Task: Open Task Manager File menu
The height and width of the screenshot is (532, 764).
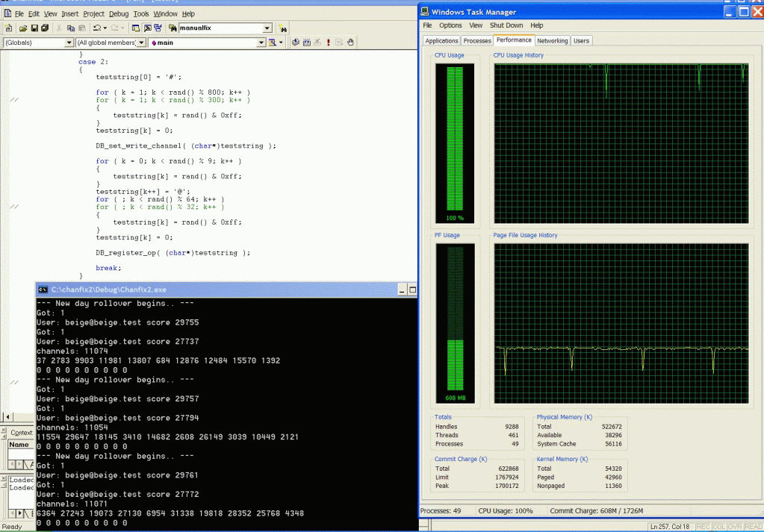Action: coord(427,25)
